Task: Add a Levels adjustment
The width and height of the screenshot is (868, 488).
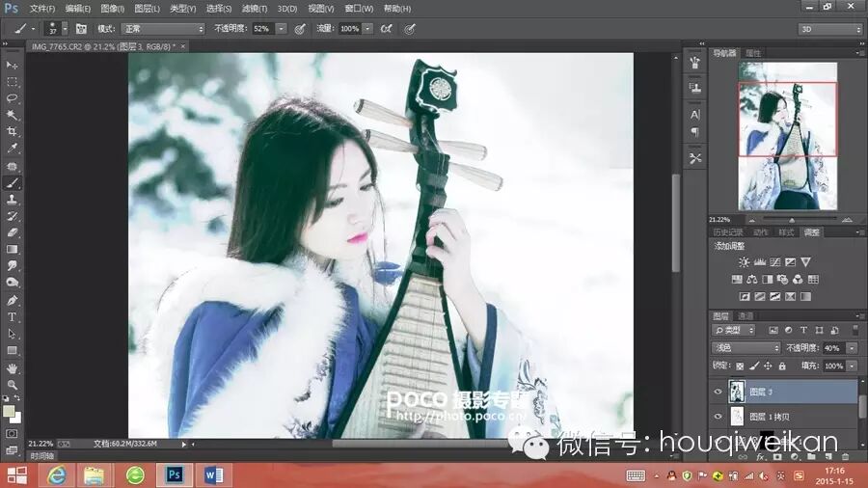Action: (760, 262)
